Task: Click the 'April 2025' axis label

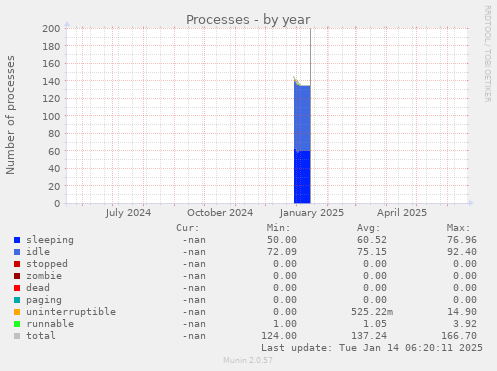Action: [x=402, y=213]
